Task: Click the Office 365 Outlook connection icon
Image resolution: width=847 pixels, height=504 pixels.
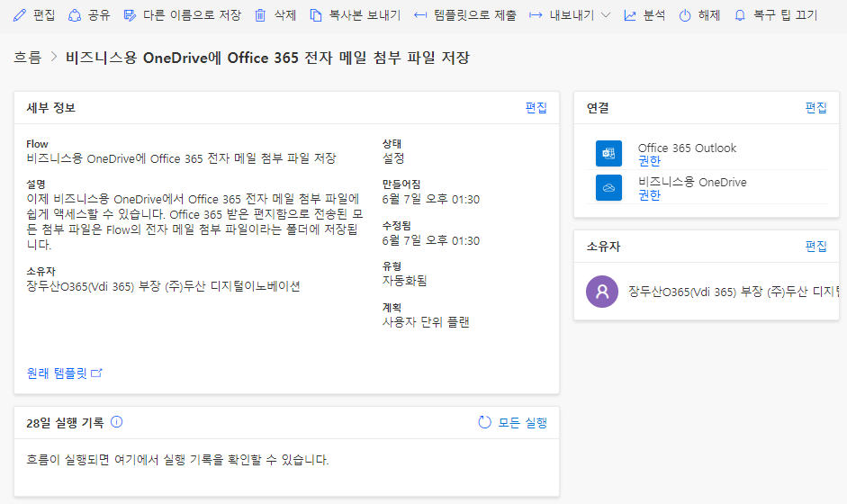Action: 608,153
